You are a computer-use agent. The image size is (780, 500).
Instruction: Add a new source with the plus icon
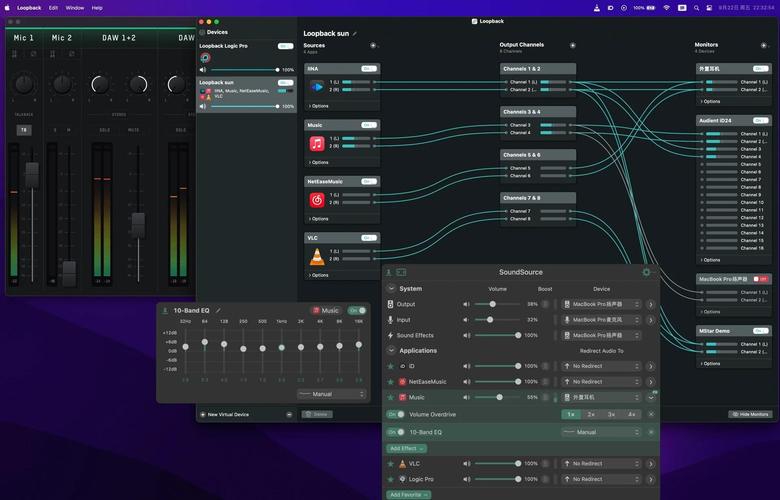373,45
